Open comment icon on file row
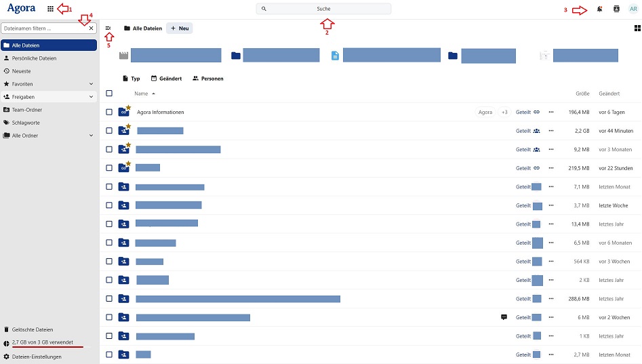 [504, 317]
